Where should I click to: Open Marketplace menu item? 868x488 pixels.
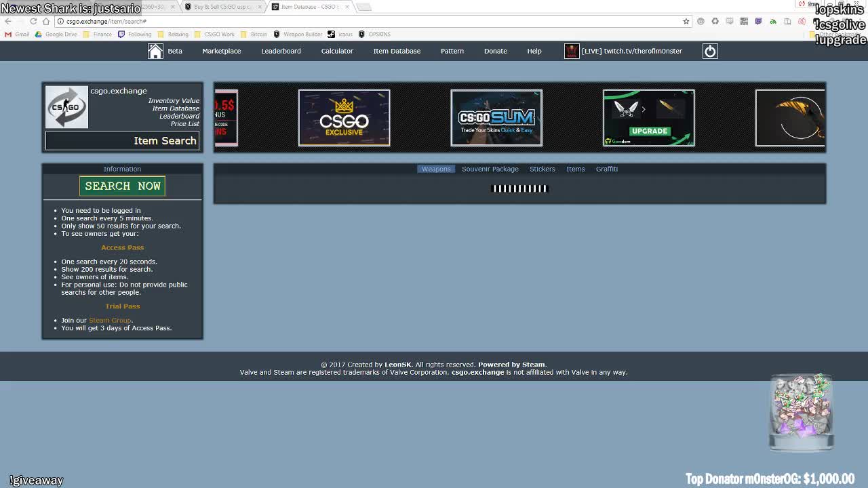tap(221, 51)
